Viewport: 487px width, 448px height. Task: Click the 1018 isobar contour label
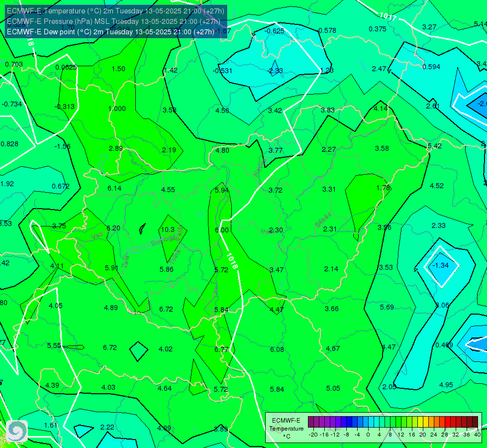pyautogui.click(x=232, y=260)
